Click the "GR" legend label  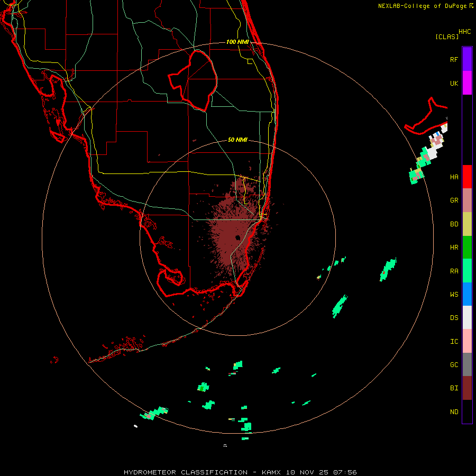click(x=454, y=200)
